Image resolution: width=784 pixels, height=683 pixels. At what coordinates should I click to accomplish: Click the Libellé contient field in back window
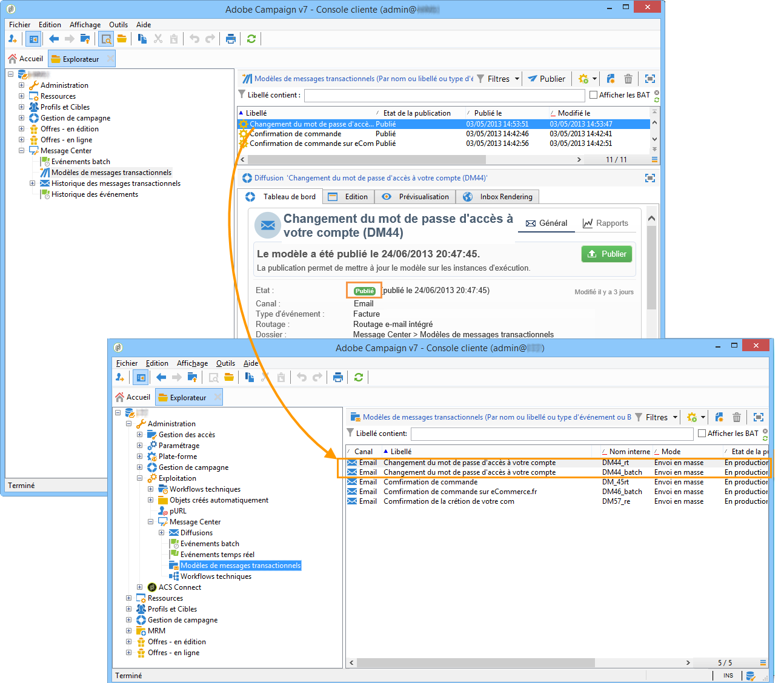click(x=444, y=95)
